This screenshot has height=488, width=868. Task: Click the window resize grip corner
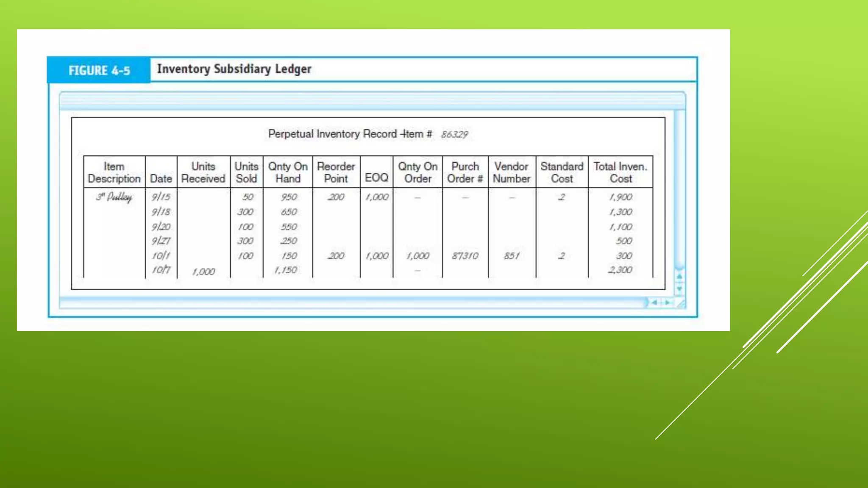click(681, 303)
